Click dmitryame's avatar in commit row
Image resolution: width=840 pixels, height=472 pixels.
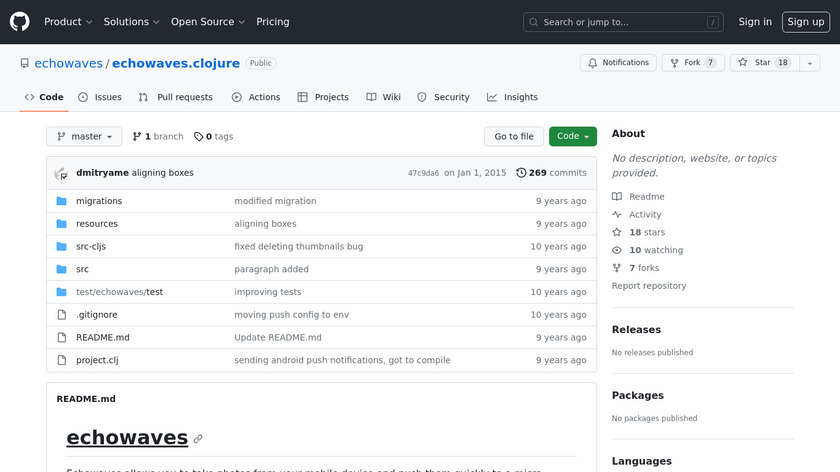pyautogui.click(x=61, y=173)
